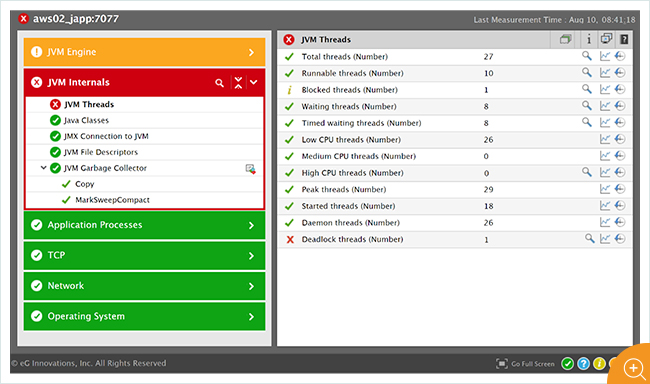Collapse the JVM Internals layer chevron
This screenshot has width=650, height=384.
(x=254, y=83)
